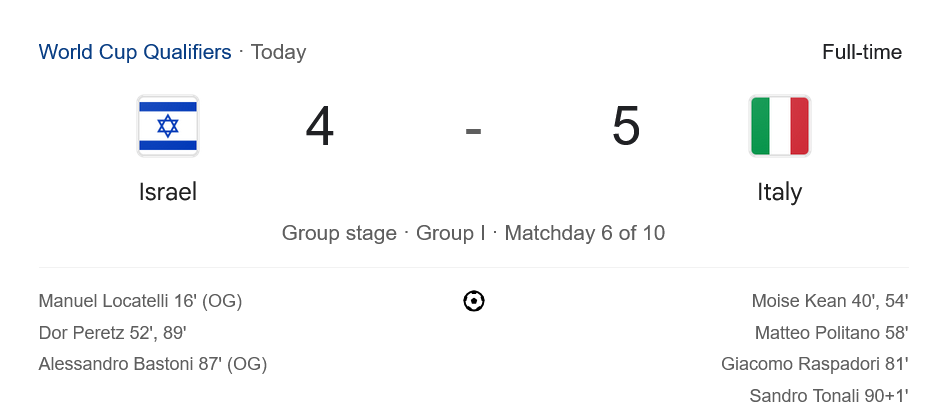
Task: Click Giacomo Raspadori 81' scorer entry
Action: pyautogui.click(x=814, y=365)
